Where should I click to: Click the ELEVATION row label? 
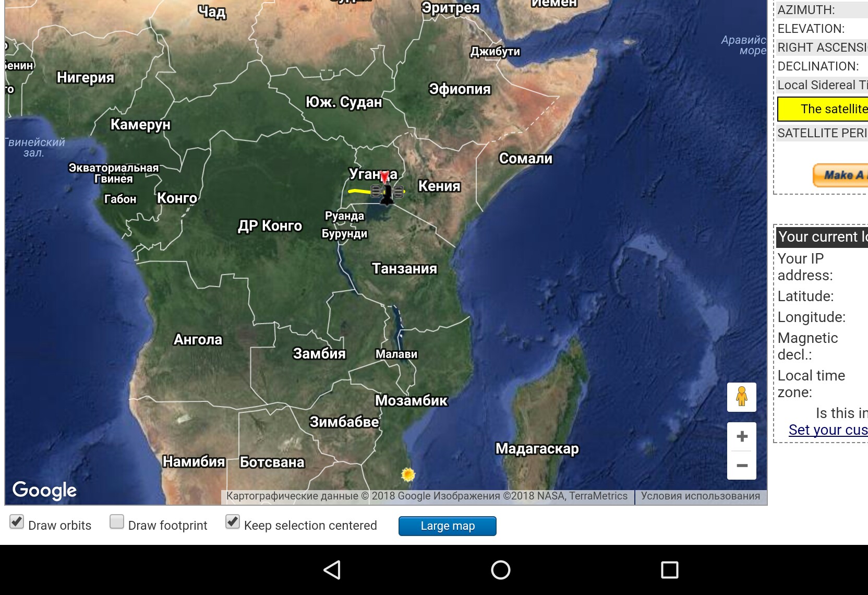(811, 29)
